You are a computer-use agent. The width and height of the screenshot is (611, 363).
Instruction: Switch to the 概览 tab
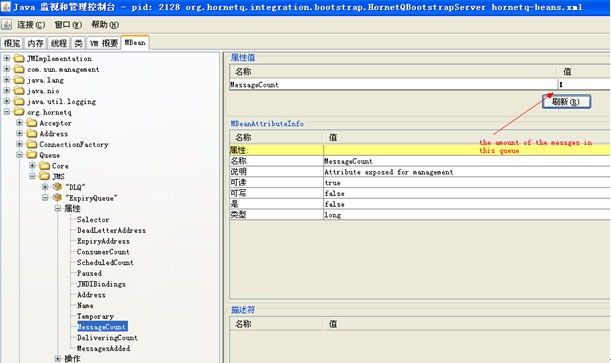coord(12,43)
